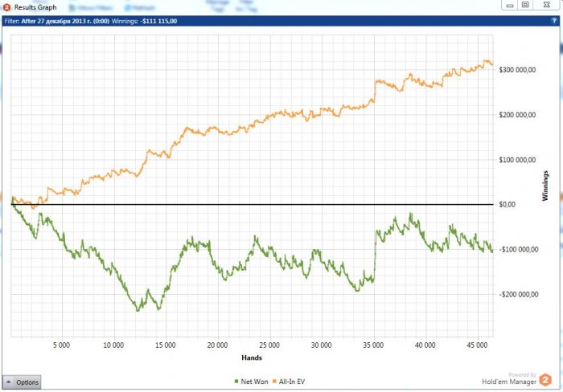Click the "-$100 000,00" axis label
The height and width of the screenshot is (392, 563).
pos(519,250)
